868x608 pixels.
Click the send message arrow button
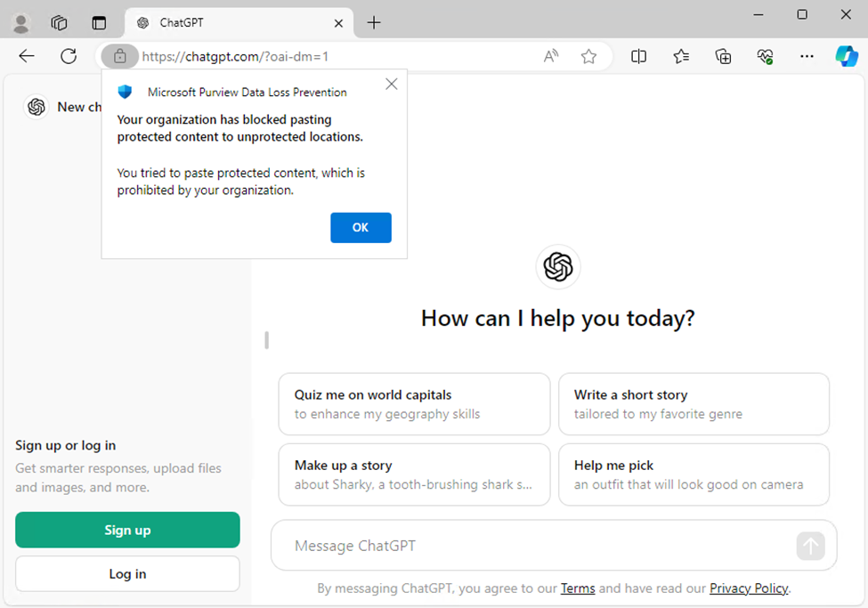tap(811, 546)
